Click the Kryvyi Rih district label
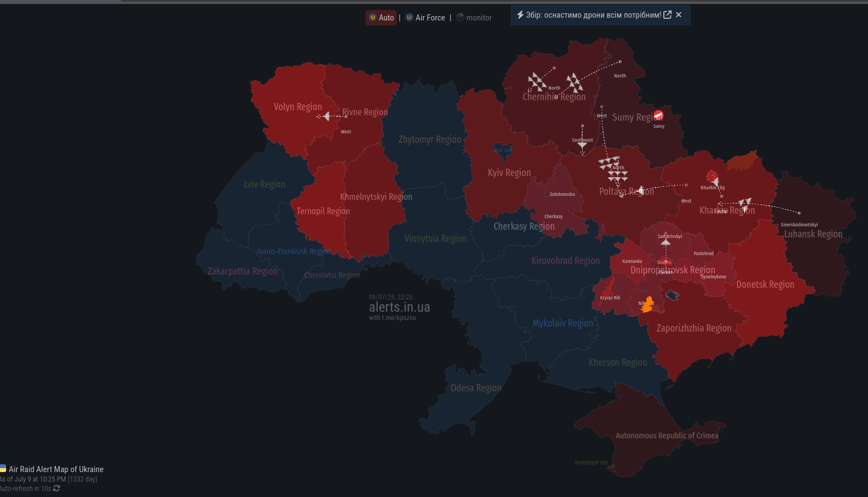The image size is (868, 497). [x=610, y=298]
